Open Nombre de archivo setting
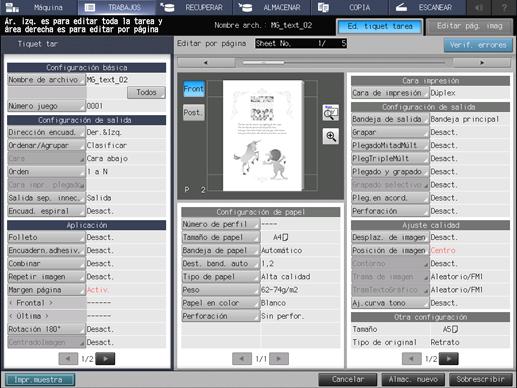 [x=46, y=80]
